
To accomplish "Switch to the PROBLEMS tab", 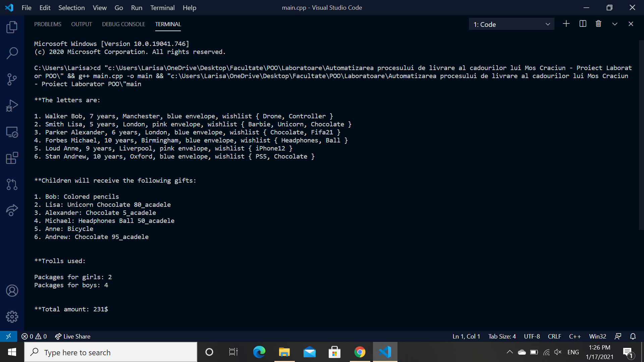I will [x=48, y=24].
